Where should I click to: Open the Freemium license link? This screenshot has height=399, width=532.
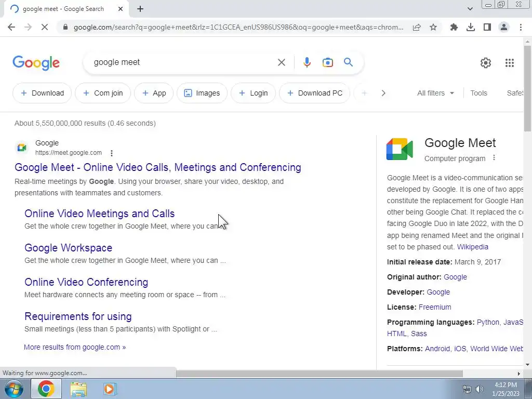point(435,307)
